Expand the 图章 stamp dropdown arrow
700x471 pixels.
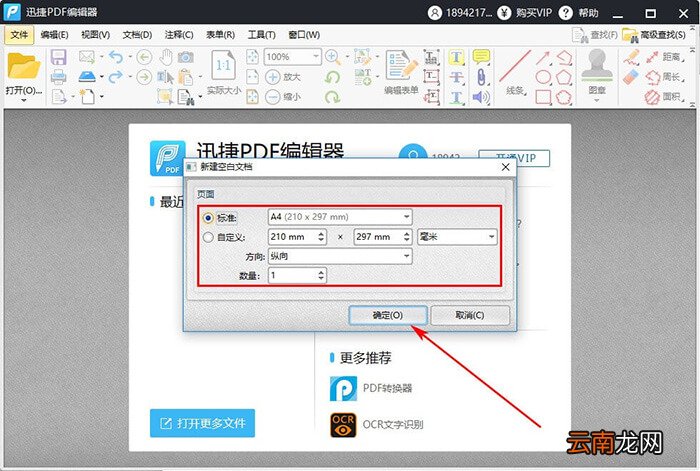click(x=597, y=100)
